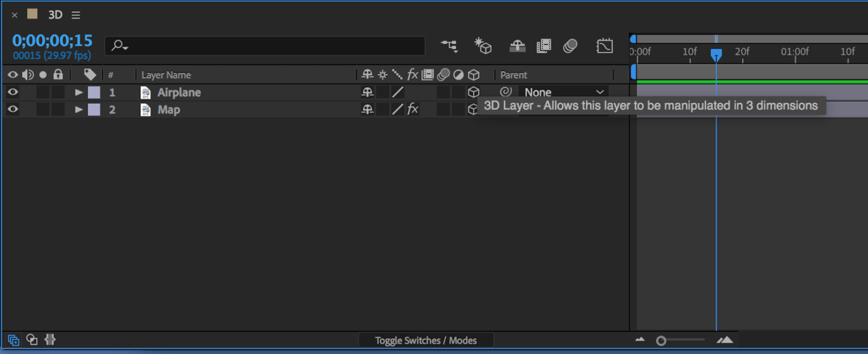Click the Lock column header icon
The image size is (868, 354).
tap(58, 75)
